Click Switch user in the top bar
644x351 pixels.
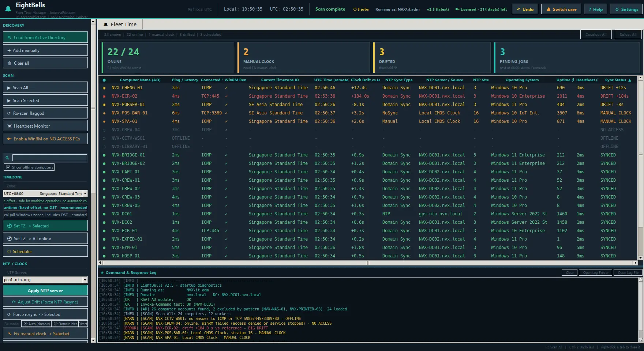pos(561,9)
